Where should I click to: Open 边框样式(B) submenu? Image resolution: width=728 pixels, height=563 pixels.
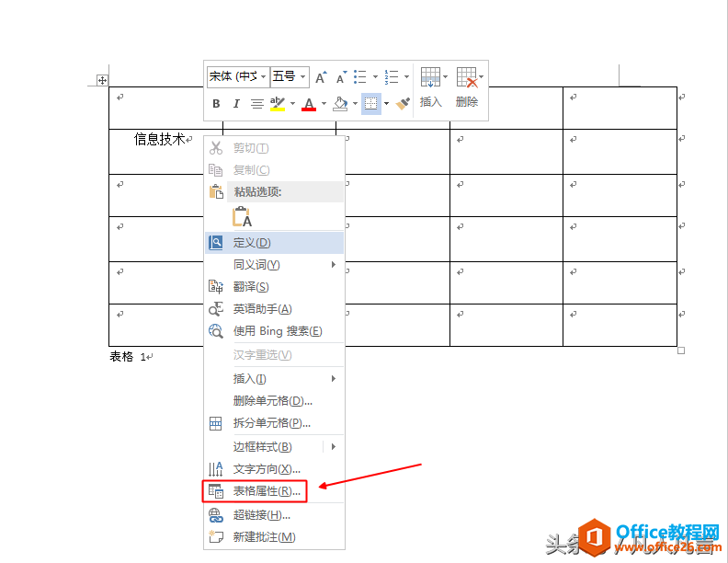(274, 447)
